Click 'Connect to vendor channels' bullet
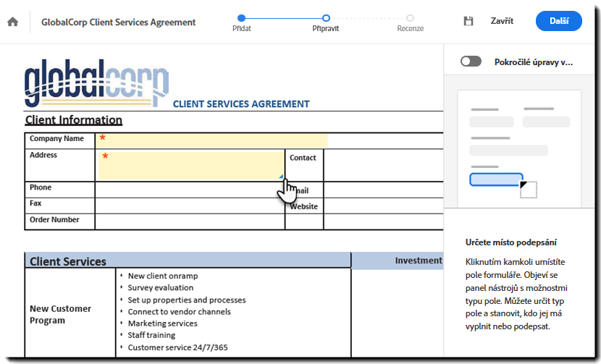 tap(180, 312)
